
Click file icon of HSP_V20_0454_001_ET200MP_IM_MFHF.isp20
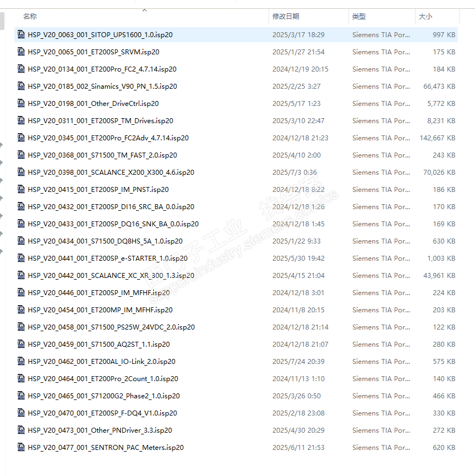pyautogui.click(x=21, y=310)
